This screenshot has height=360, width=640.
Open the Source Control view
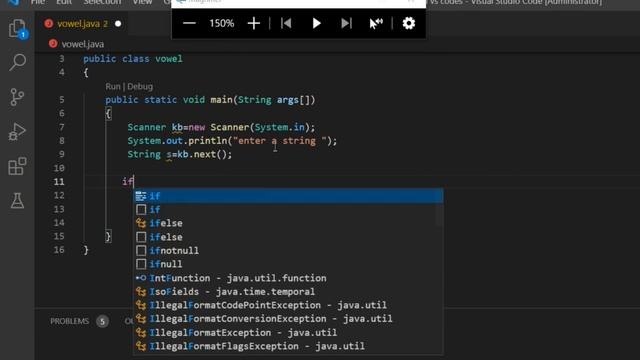17,97
